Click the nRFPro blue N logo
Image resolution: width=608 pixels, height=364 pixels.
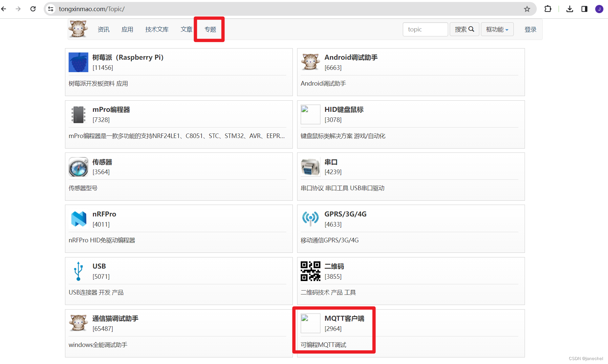click(x=79, y=219)
